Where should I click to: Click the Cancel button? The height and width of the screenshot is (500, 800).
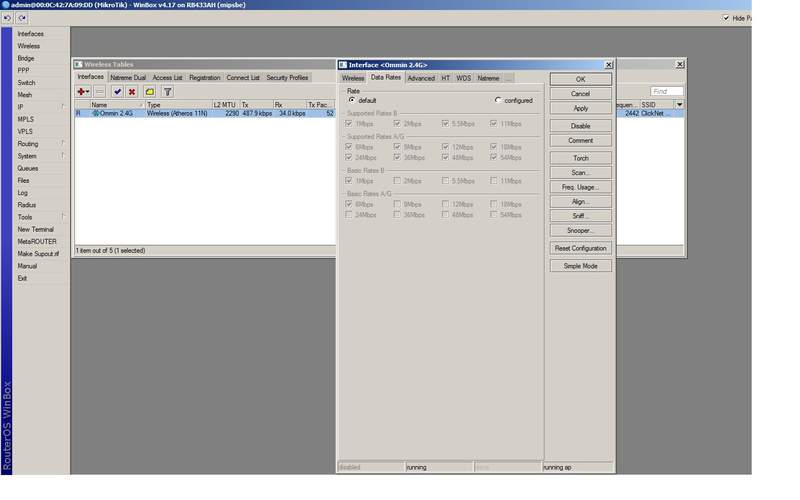581,94
